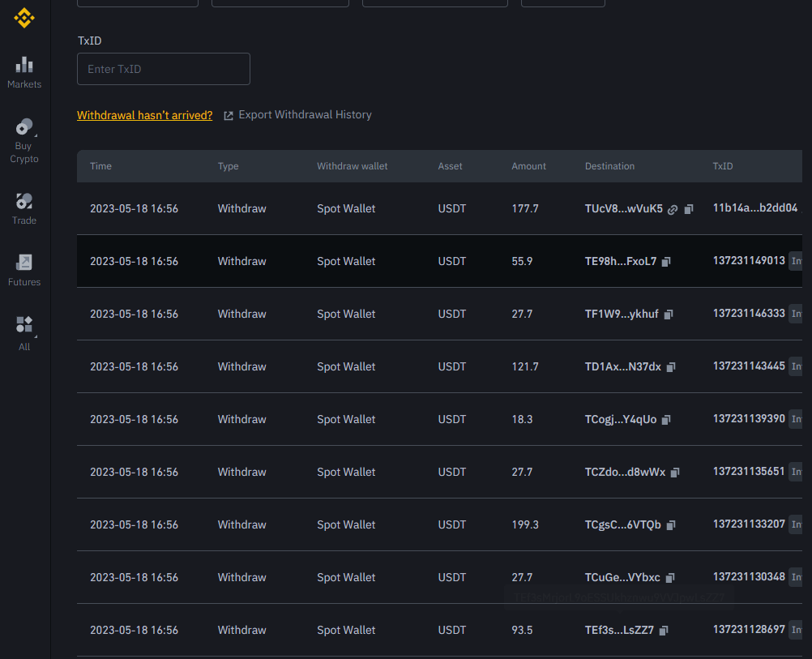Open the Buy Crypto sidebar menu

click(24, 141)
